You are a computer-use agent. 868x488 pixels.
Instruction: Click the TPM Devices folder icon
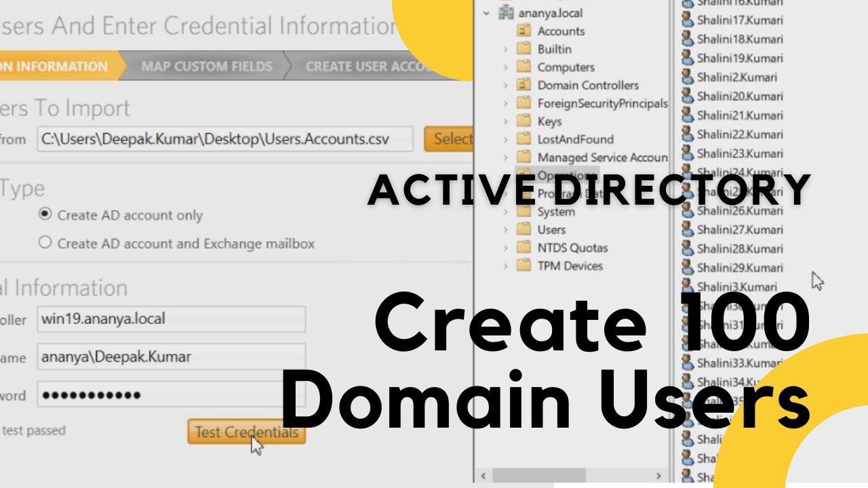tap(524, 266)
